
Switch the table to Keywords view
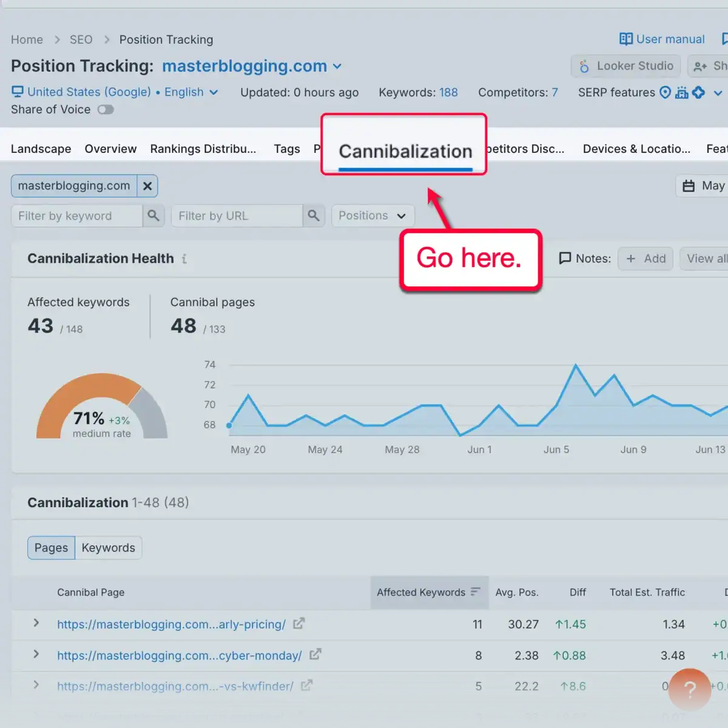(x=109, y=547)
